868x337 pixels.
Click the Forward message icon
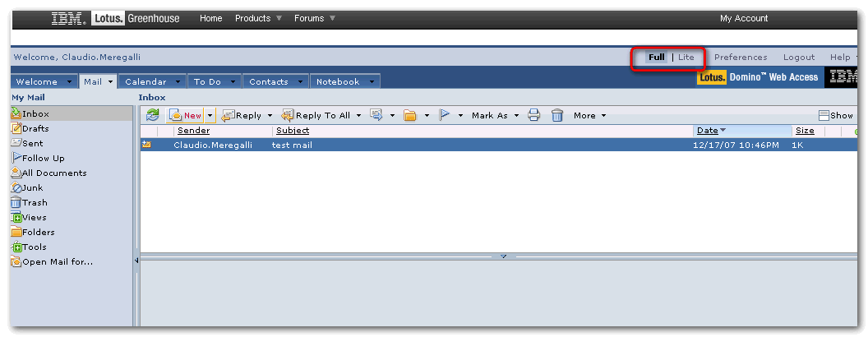tap(376, 115)
